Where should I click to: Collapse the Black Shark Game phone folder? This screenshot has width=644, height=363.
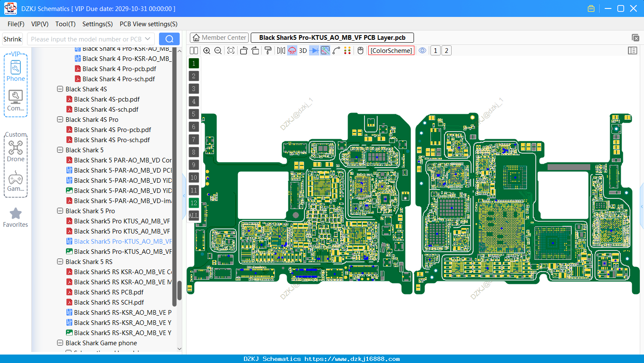[x=60, y=343]
